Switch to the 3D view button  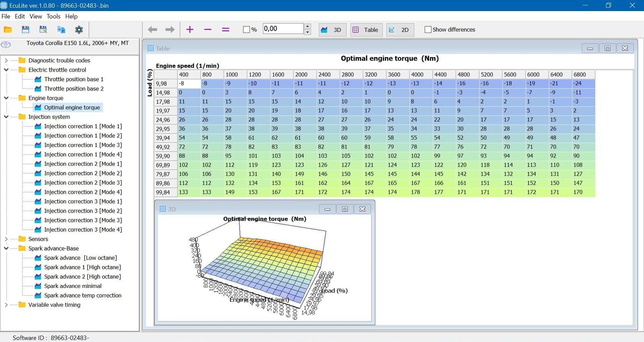click(332, 29)
